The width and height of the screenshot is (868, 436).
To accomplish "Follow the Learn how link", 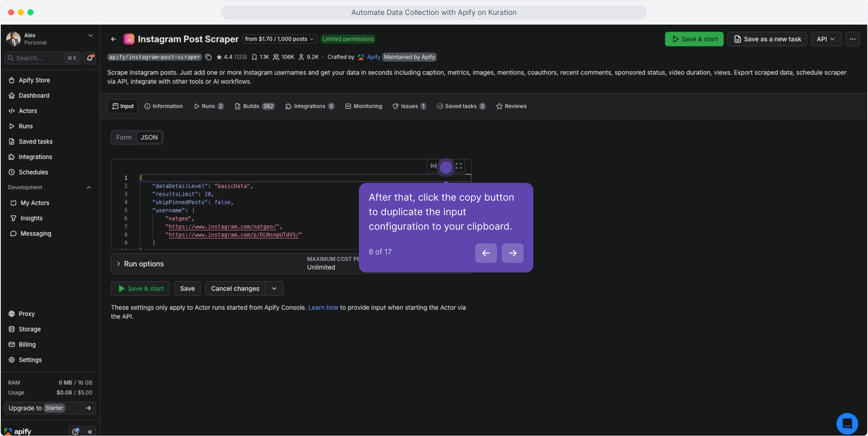I will point(323,308).
